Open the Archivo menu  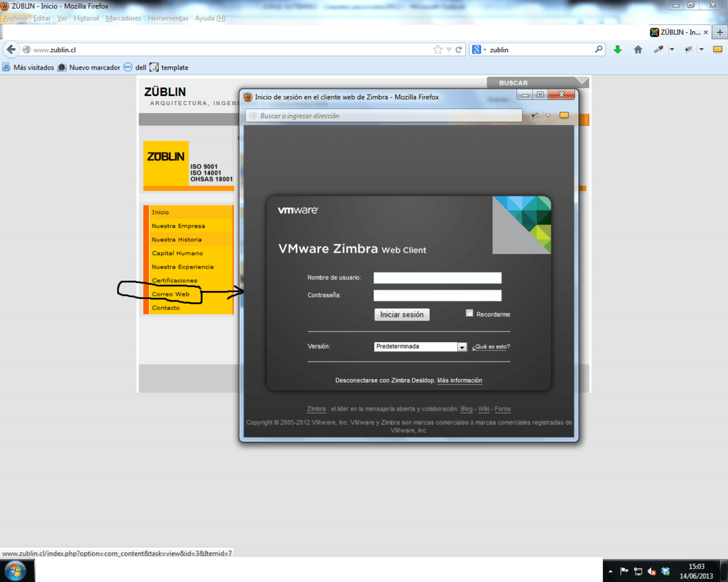pyautogui.click(x=15, y=18)
